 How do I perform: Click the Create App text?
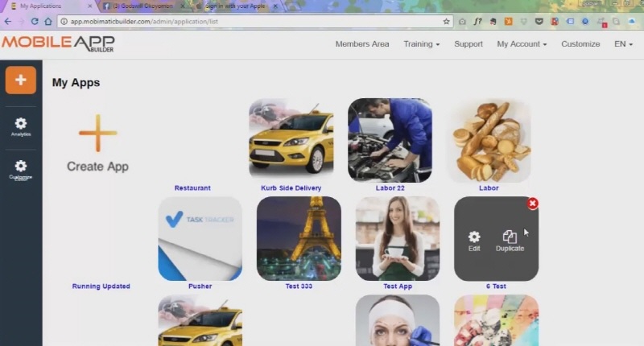tap(97, 167)
